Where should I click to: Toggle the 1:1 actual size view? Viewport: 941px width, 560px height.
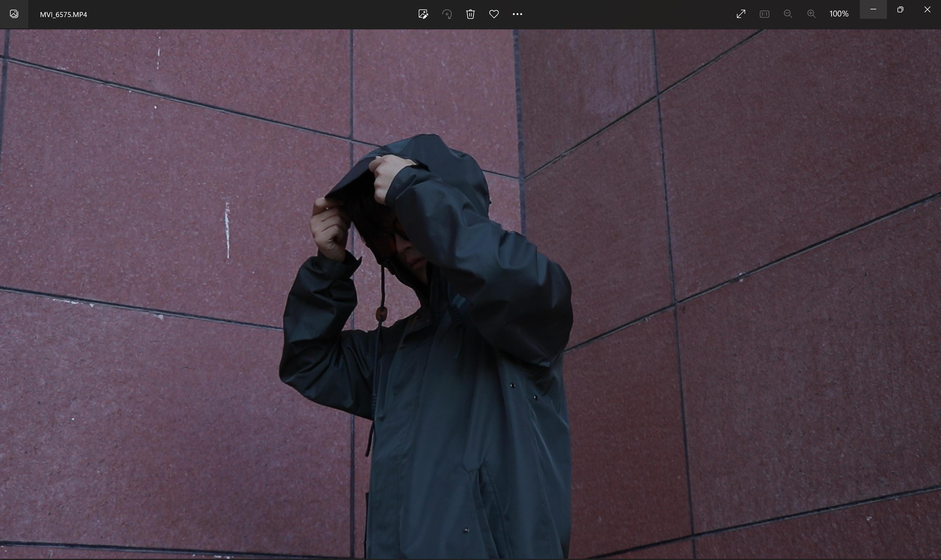[x=765, y=14]
